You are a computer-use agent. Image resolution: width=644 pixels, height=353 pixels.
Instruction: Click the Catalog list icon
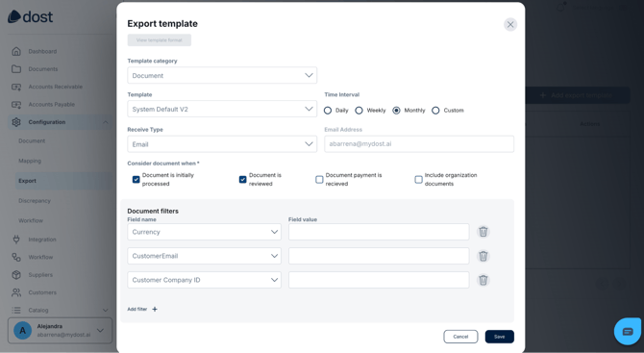point(16,311)
